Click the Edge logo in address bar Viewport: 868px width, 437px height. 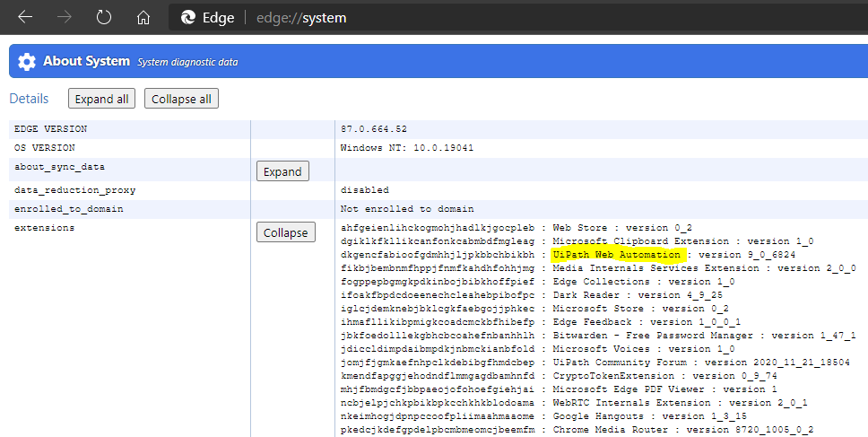(188, 18)
